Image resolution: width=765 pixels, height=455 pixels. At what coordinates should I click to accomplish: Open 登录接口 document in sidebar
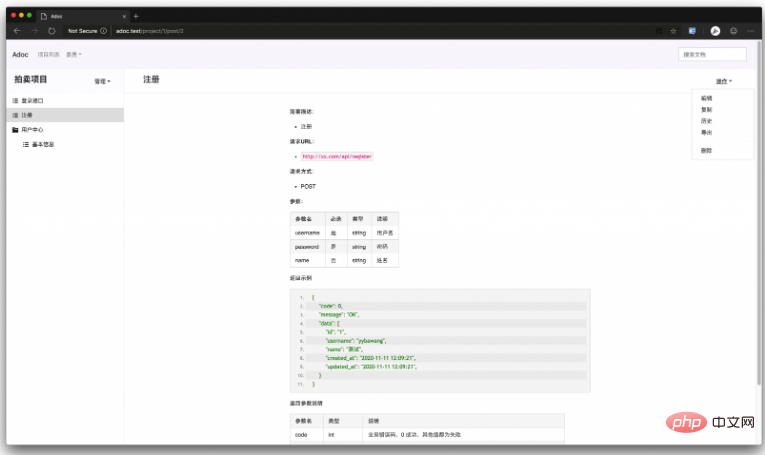point(32,100)
